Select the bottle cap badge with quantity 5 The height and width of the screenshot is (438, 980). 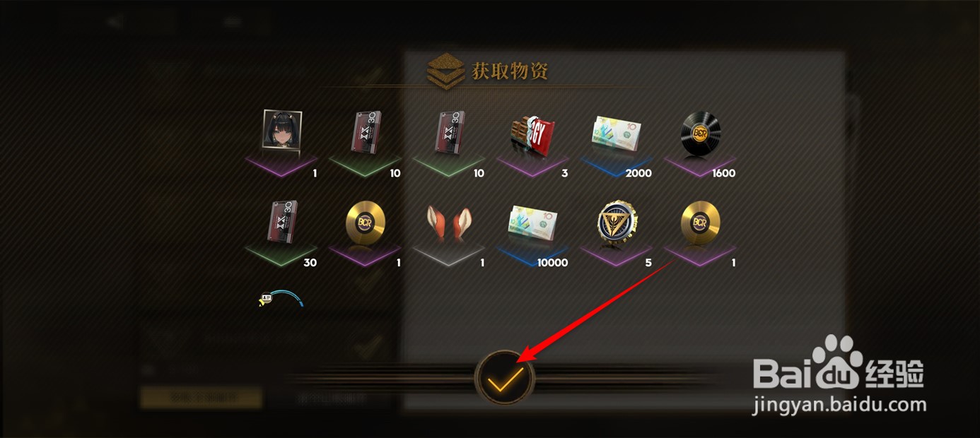tap(617, 223)
